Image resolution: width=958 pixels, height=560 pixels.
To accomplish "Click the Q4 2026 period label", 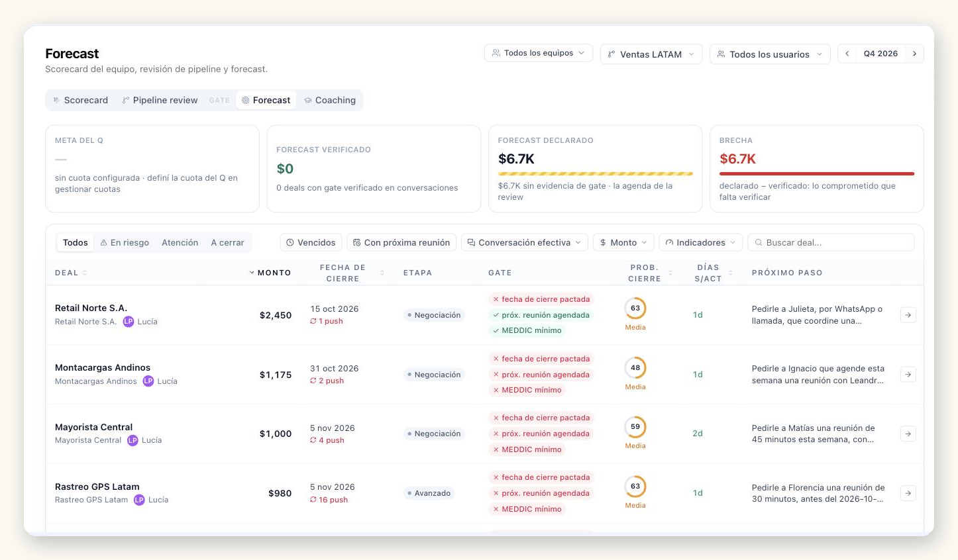I will tap(880, 54).
